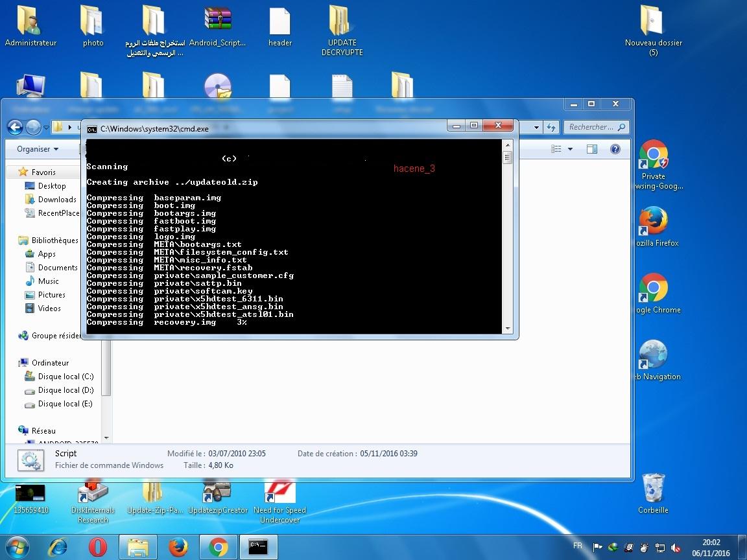Expand the view options dropdown arrow
This screenshot has width=747, height=560.
tap(570, 149)
